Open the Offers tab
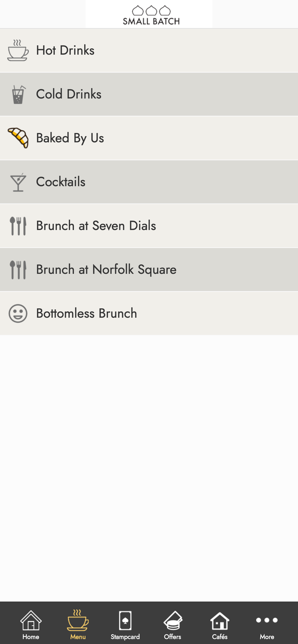 pyautogui.click(x=173, y=625)
